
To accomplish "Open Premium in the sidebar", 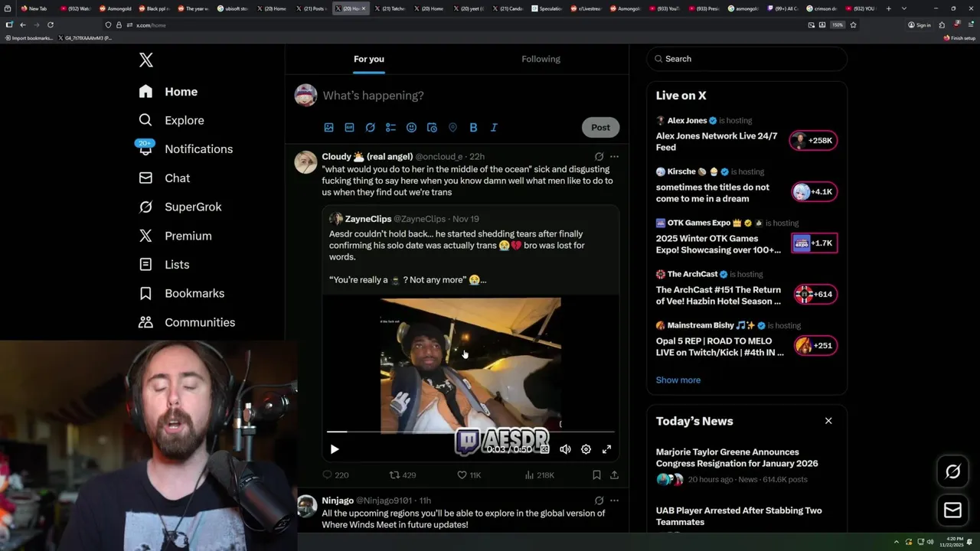I will pyautogui.click(x=175, y=236).
